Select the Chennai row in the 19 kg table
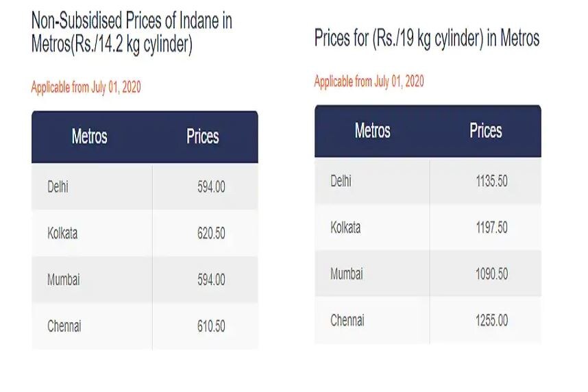Image resolution: width=588 pixels, height=392 pixels. pyautogui.click(x=428, y=320)
